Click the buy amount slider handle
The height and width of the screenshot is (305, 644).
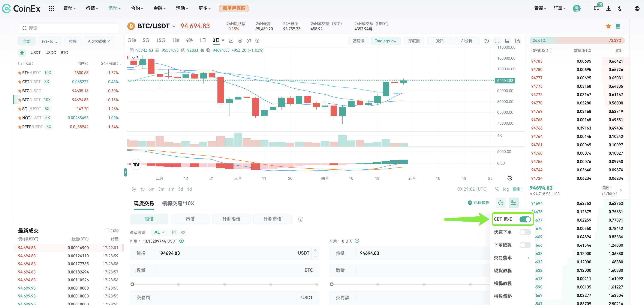tap(132, 284)
